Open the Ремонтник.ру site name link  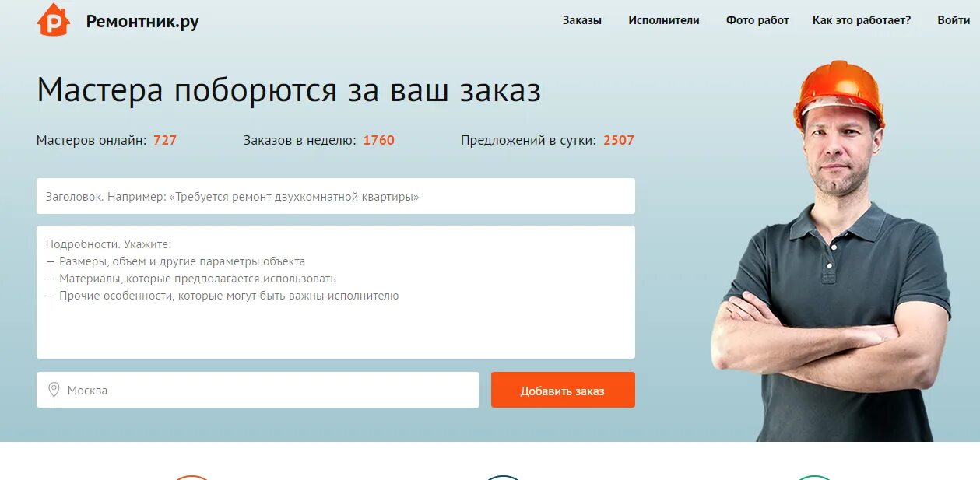pyautogui.click(x=142, y=22)
